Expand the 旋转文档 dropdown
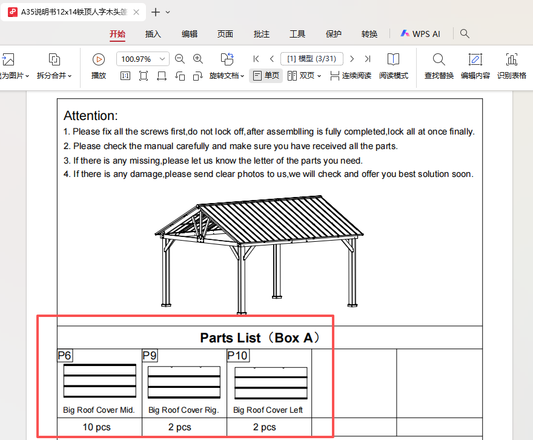 pyautogui.click(x=242, y=76)
